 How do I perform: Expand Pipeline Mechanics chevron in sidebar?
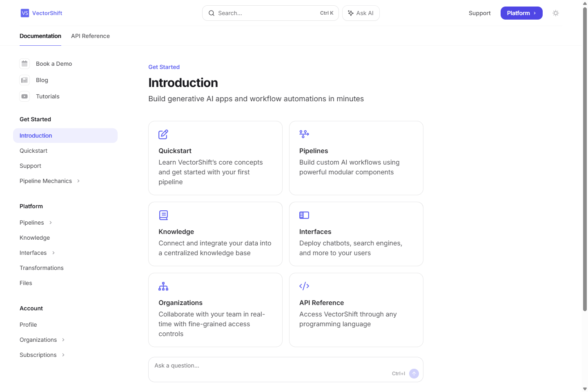pyautogui.click(x=78, y=181)
